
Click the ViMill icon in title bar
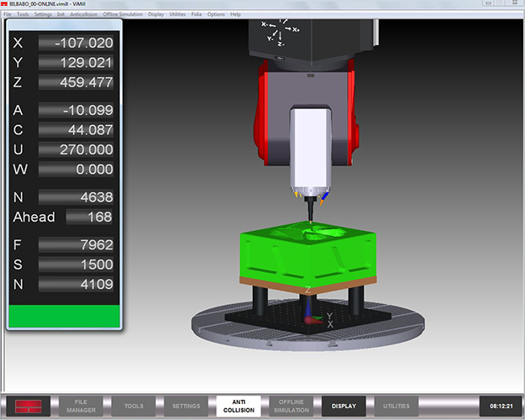[x=6, y=4]
